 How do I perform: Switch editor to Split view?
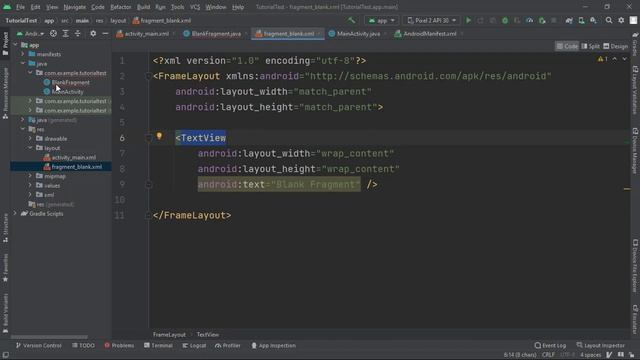tap(591, 47)
